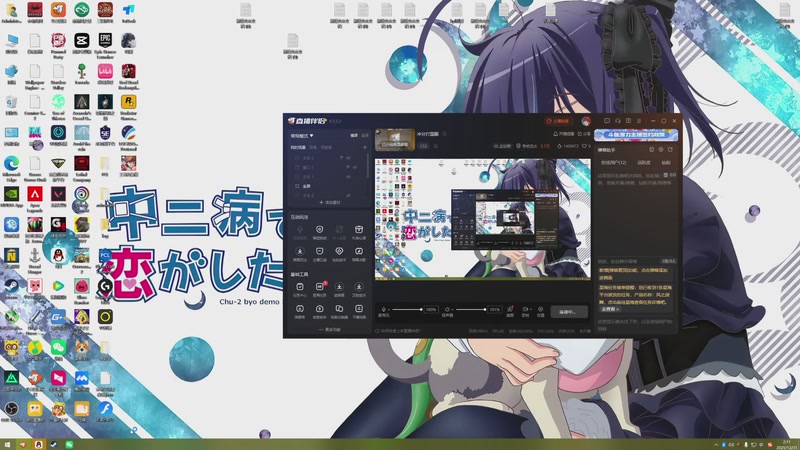Open the last tool in the bottom tools row
The width and height of the screenshot is (800, 450).
click(359, 309)
